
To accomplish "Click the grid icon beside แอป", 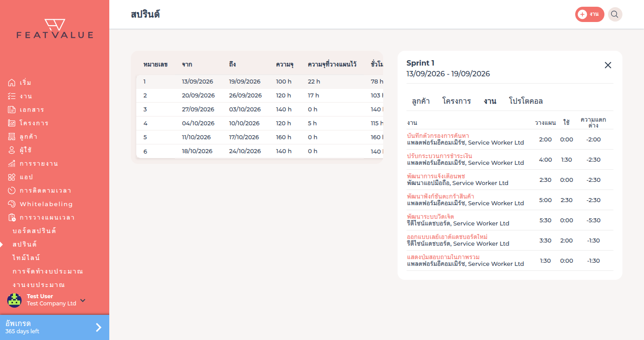I will click(12, 177).
